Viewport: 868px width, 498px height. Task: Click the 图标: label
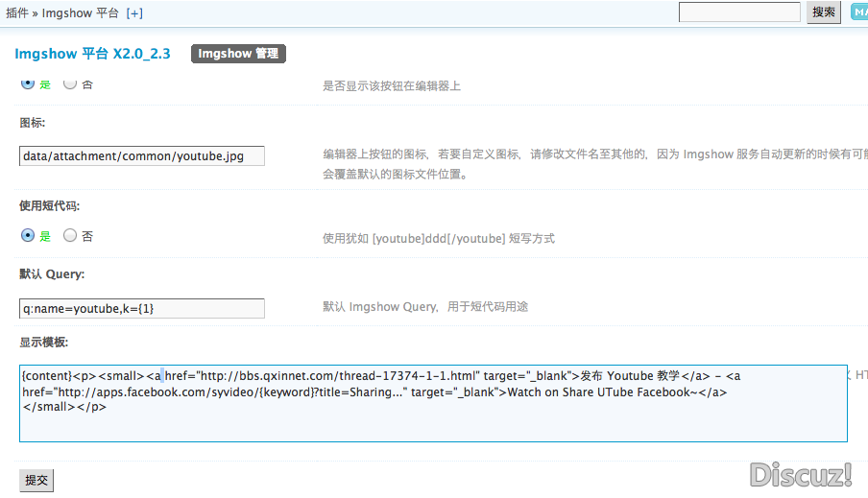coord(32,123)
